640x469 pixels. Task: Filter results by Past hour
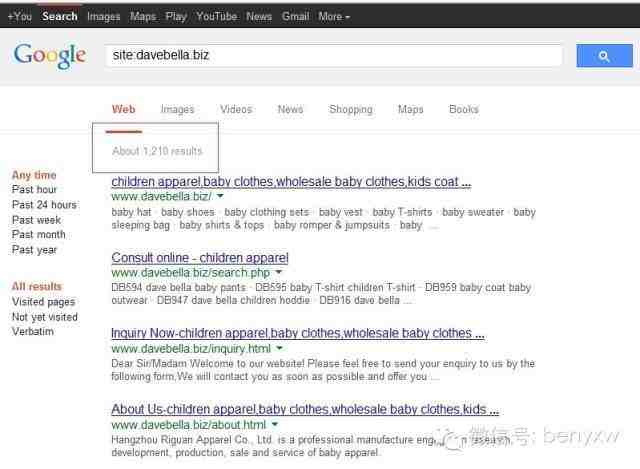[x=34, y=190]
